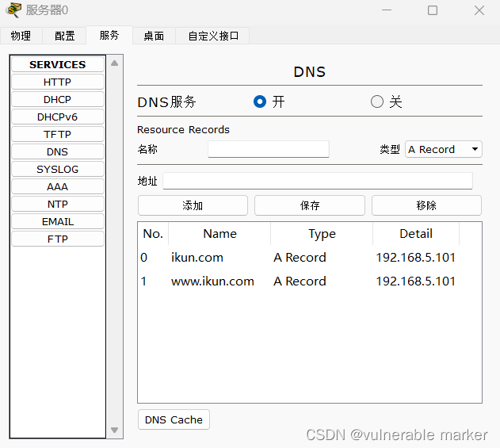The image size is (500, 448).
Task: Open the EMAIL service
Action: [x=58, y=221]
